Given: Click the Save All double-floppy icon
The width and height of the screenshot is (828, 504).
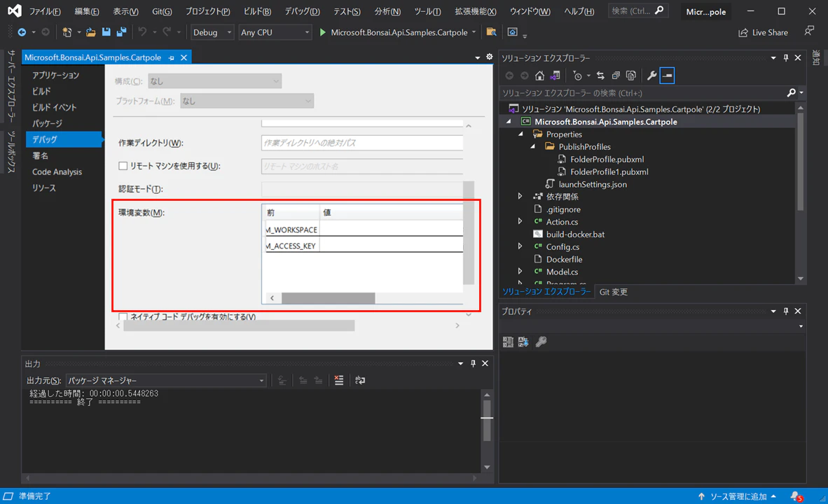Looking at the screenshot, I should click(x=121, y=32).
